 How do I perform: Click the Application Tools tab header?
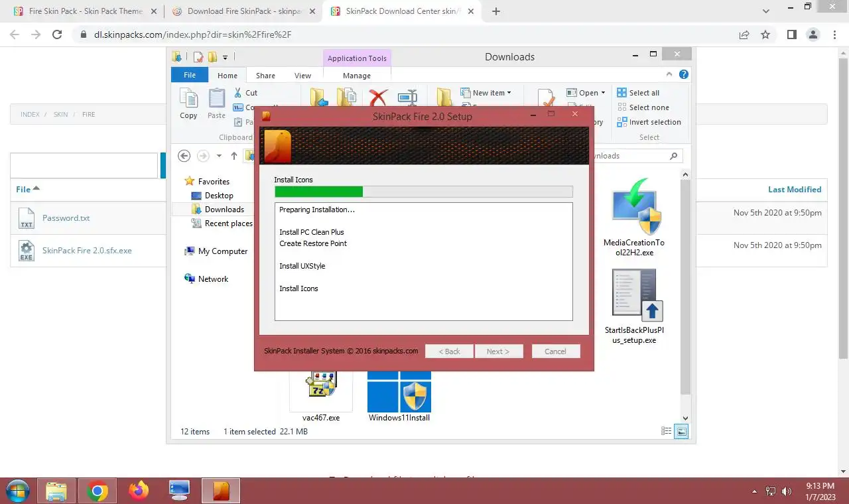[x=357, y=58]
